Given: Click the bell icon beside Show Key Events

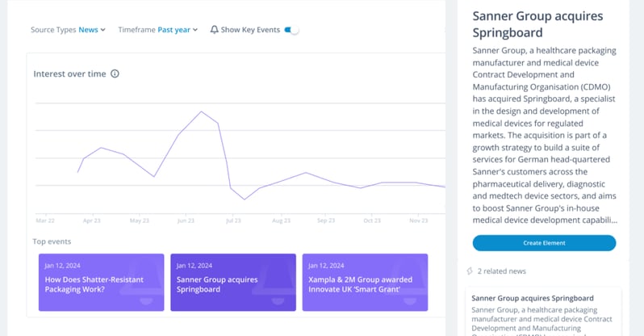Looking at the screenshot, I should click(214, 30).
